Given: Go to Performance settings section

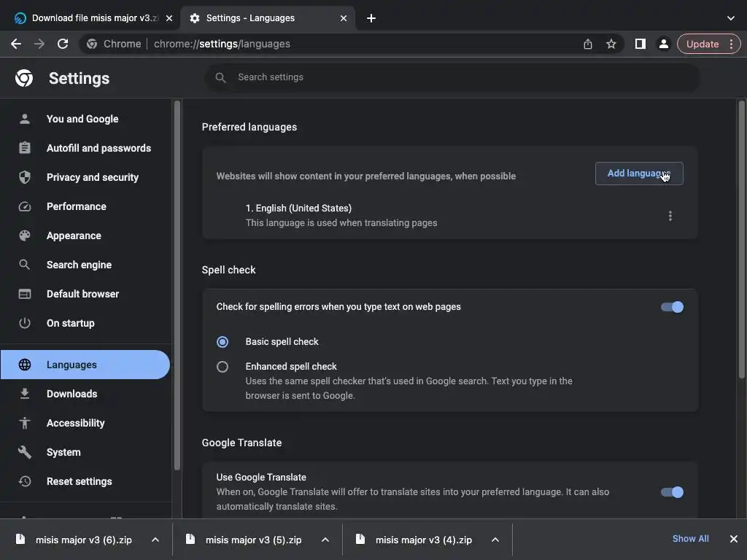Looking at the screenshot, I should 76,206.
